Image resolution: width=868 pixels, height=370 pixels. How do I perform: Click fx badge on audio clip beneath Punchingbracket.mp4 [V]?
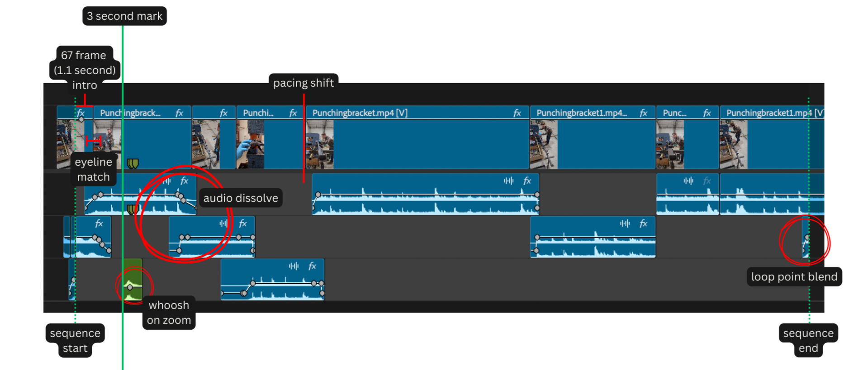click(527, 181)
